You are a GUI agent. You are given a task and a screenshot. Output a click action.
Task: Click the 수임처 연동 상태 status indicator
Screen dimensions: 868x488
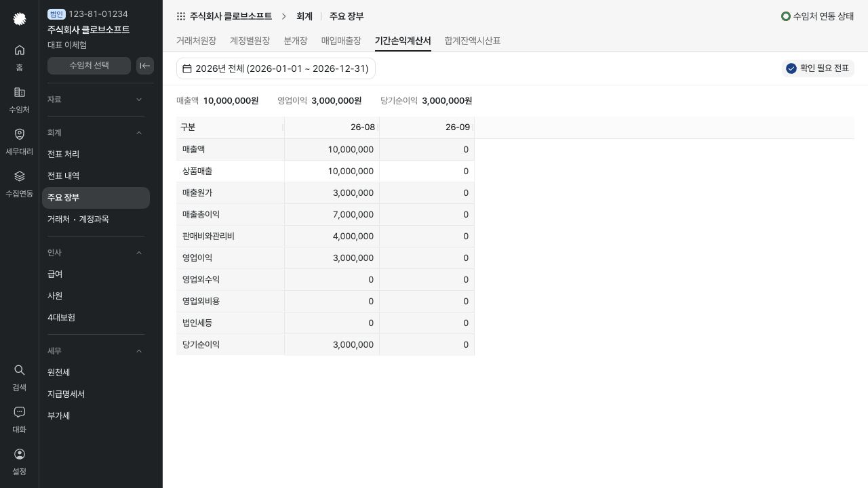[x=818, y=16]
